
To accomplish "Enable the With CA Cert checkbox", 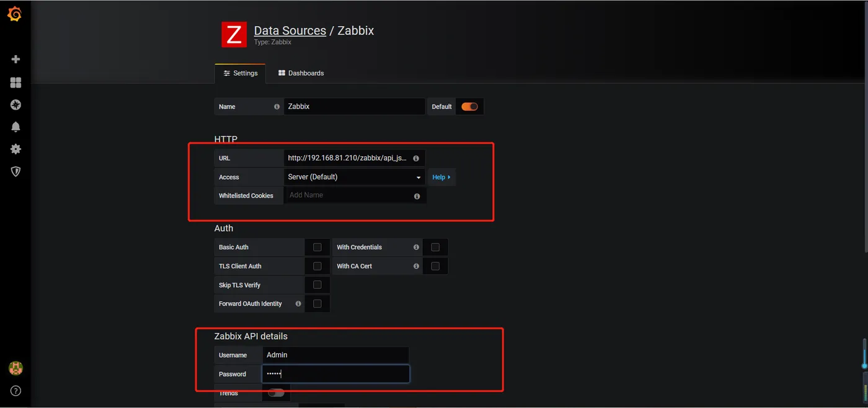I will point(435,266).
